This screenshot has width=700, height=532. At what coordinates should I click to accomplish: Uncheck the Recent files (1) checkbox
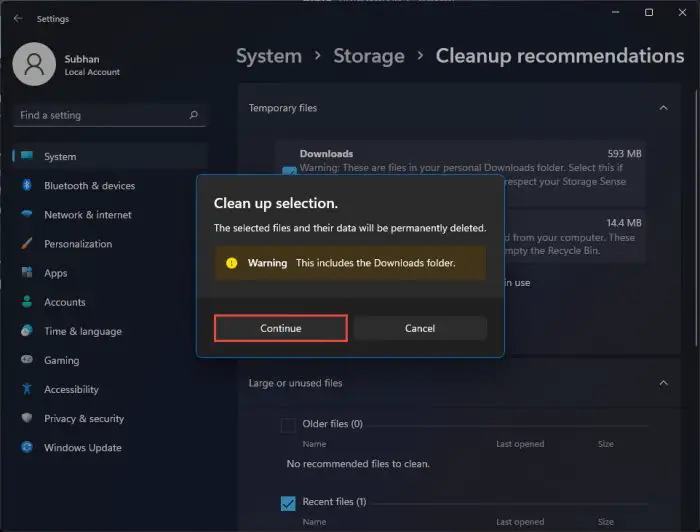pos(288,503)
